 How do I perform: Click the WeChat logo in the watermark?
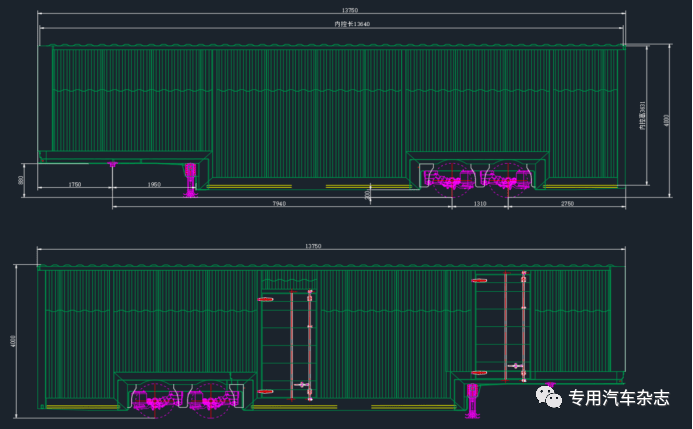click(x=550, y=396)
